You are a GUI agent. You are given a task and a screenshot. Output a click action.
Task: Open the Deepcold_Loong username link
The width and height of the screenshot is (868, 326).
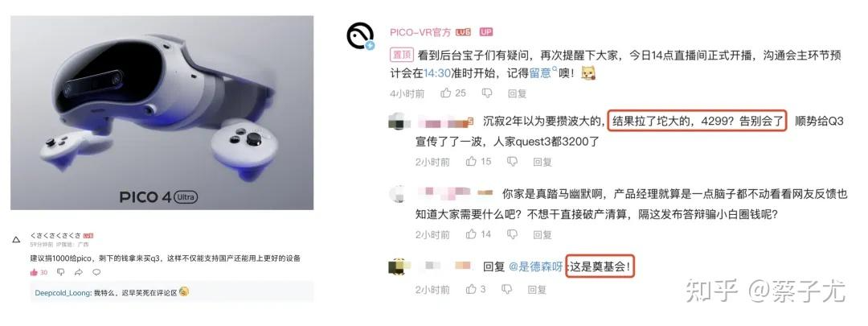(x=63, y=293)
